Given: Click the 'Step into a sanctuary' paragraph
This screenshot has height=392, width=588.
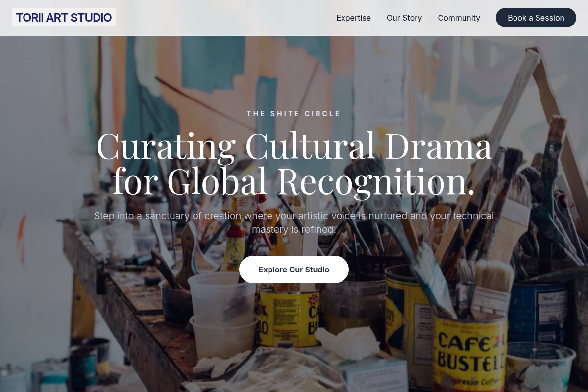Looking at the screenshot, I should [x=294, y=222].
